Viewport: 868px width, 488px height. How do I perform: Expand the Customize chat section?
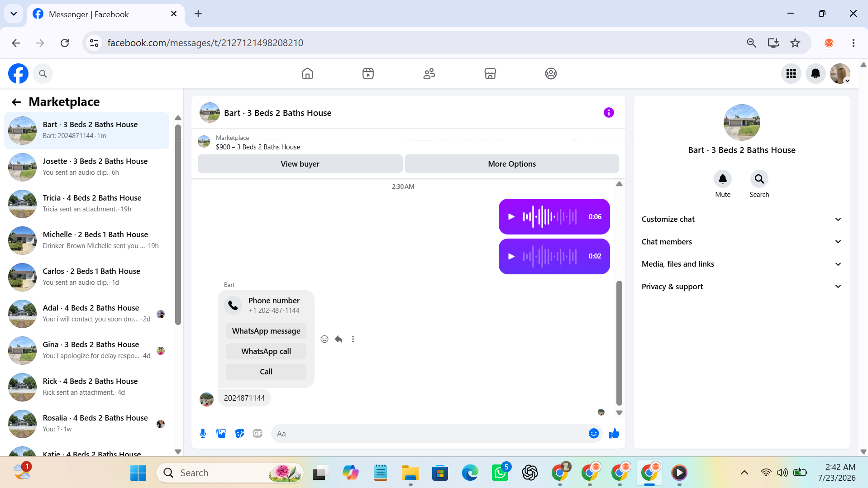[741, 219]
